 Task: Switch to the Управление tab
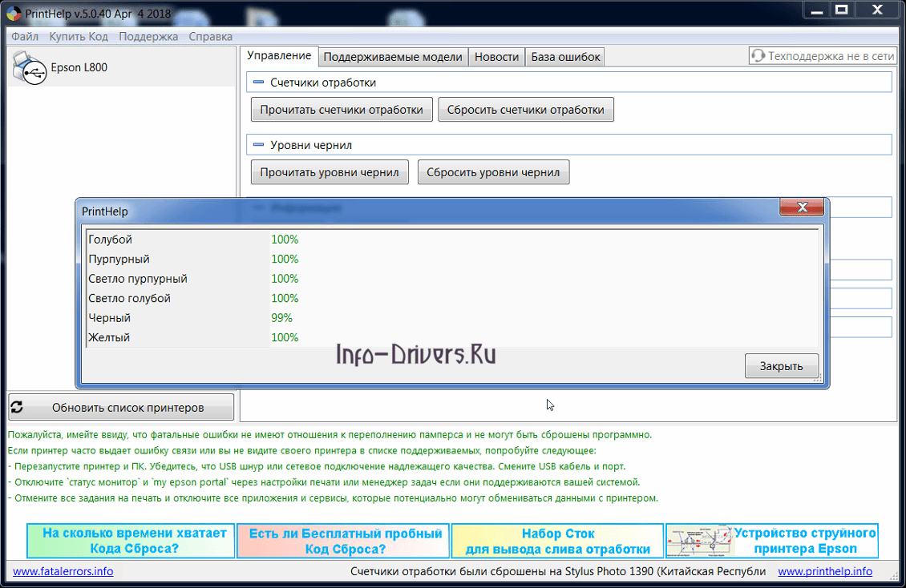[x=279, y=56]
